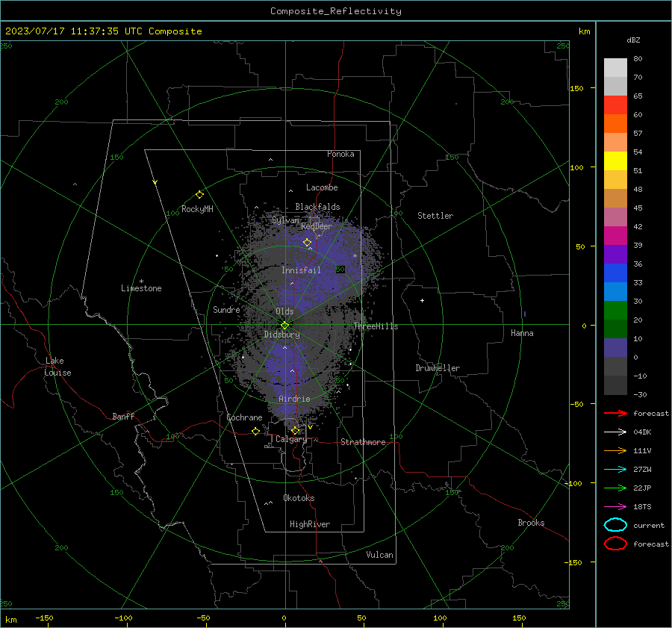Click the red forecast arrow in the legend
The image size is (672, 628).
point(615,413)
